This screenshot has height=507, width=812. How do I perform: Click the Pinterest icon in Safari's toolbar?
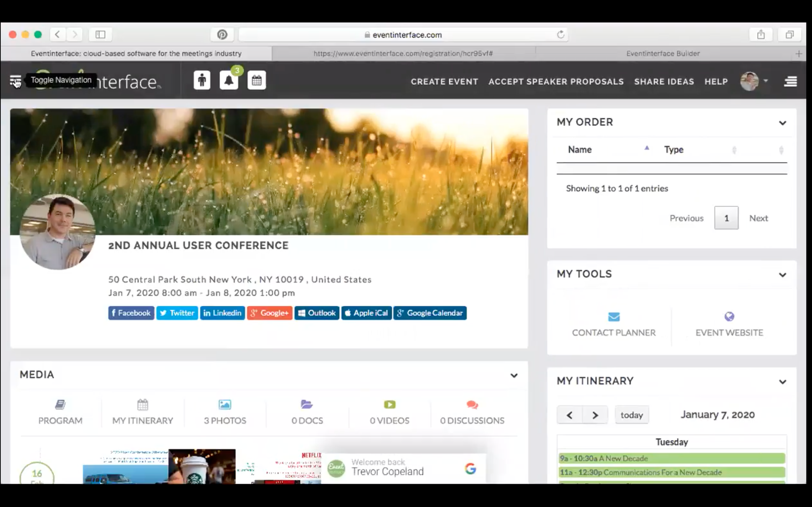point(222,35)
